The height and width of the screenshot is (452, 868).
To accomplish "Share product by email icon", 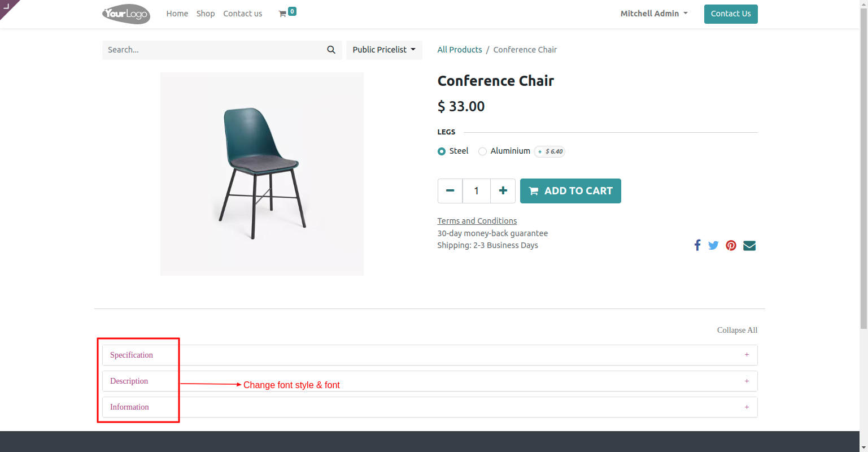I will pyautogui.click(x=749, y=245).
